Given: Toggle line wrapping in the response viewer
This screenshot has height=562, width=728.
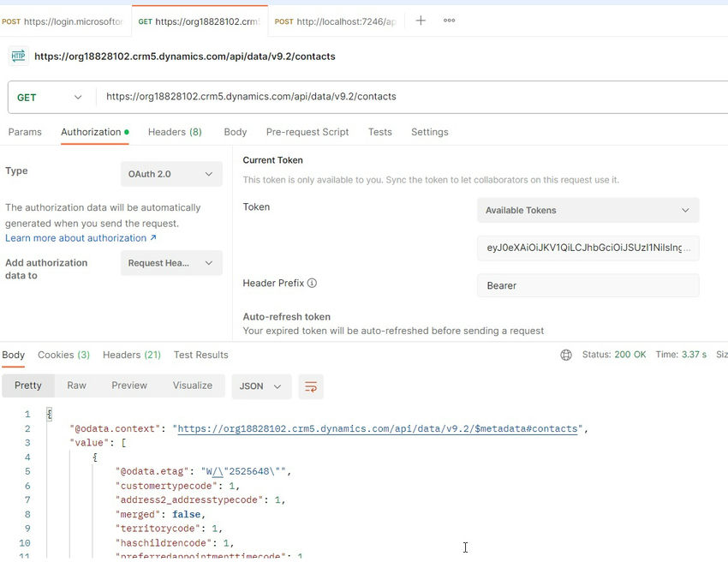Looking at the screenshot, I should click(311, 386).
